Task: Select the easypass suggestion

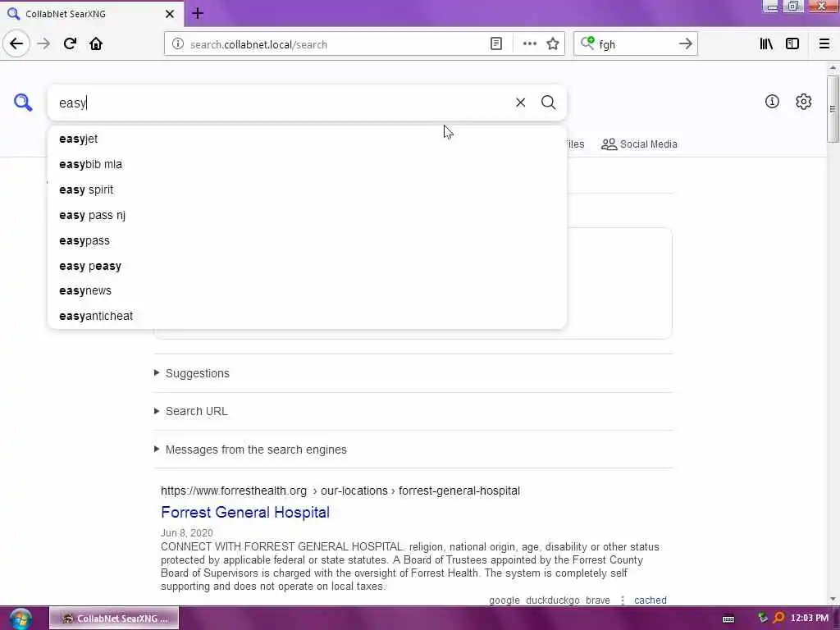Action: click(x=307, y=240)
